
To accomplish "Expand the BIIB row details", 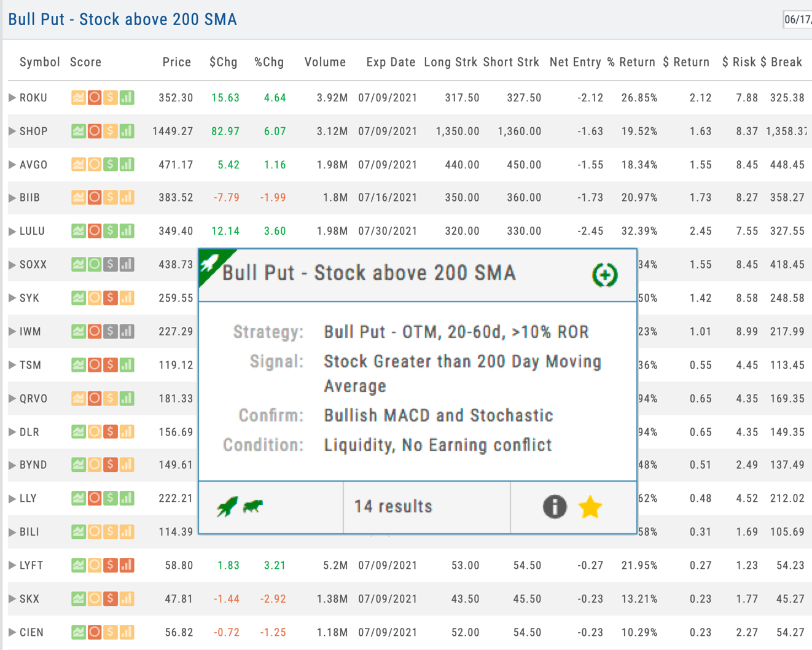I will point(12,198).
